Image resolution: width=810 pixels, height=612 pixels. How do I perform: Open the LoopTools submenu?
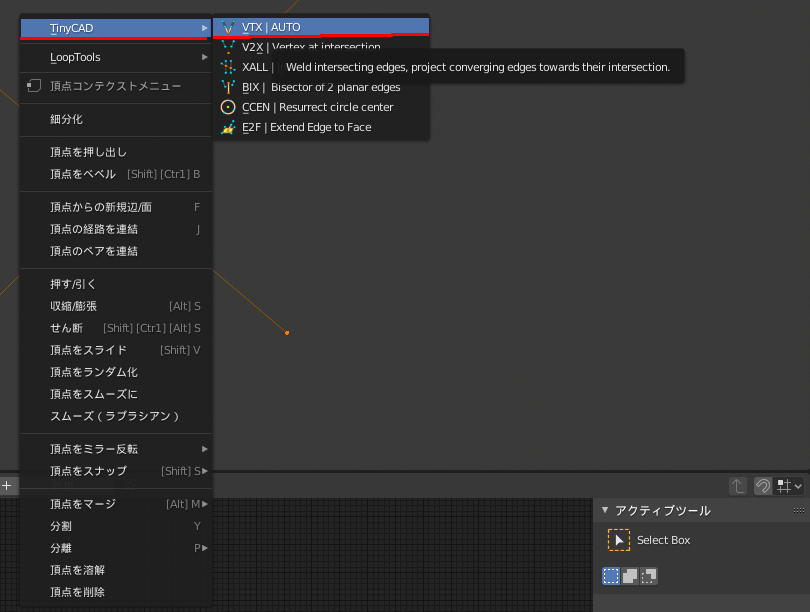coord(116,57)
